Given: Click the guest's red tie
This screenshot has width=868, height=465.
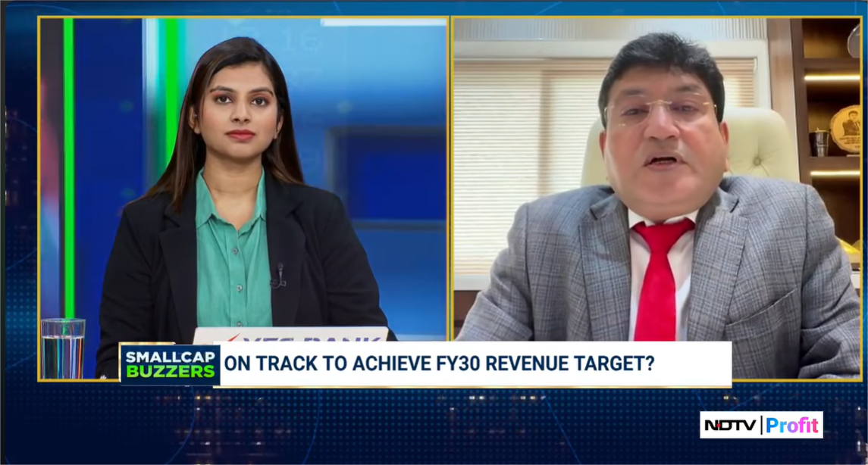Looking at the screenshot, I should click(656, 280).
